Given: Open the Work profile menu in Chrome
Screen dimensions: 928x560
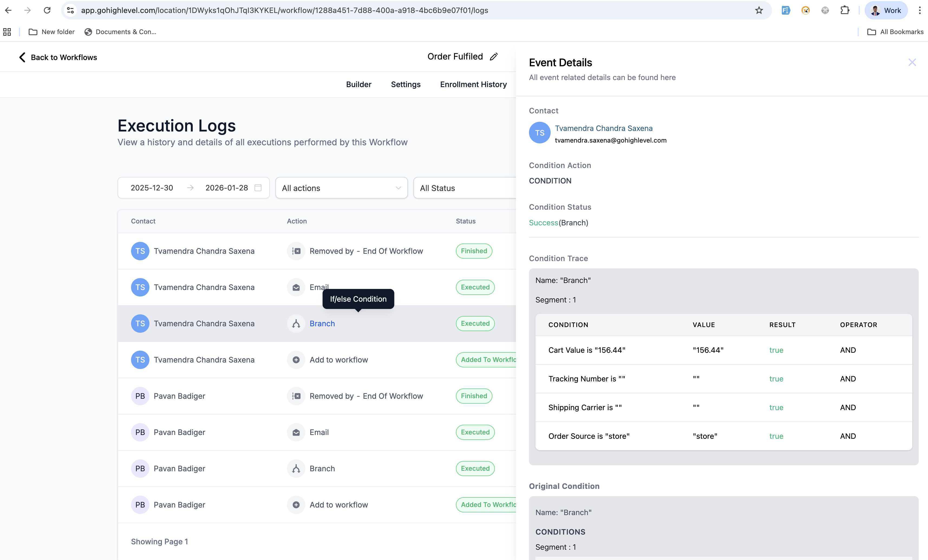Looking at the screenshot, I should click(886, 11).
